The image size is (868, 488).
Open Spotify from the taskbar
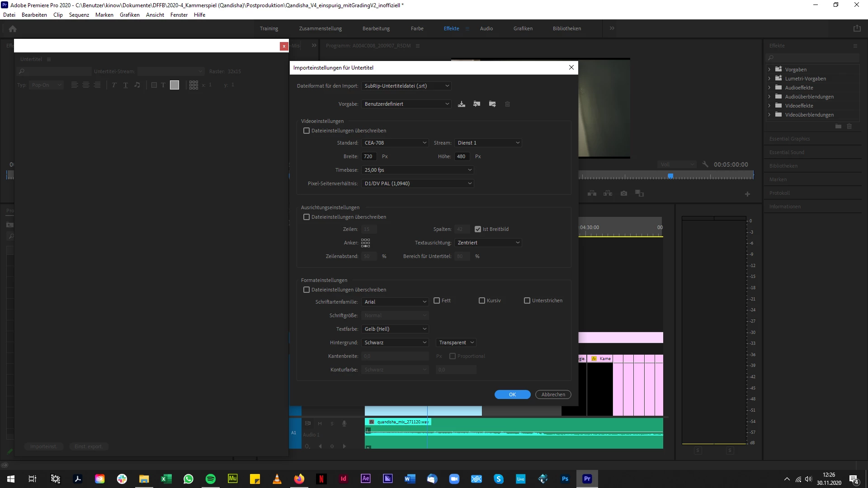click(x=211, y=479)
